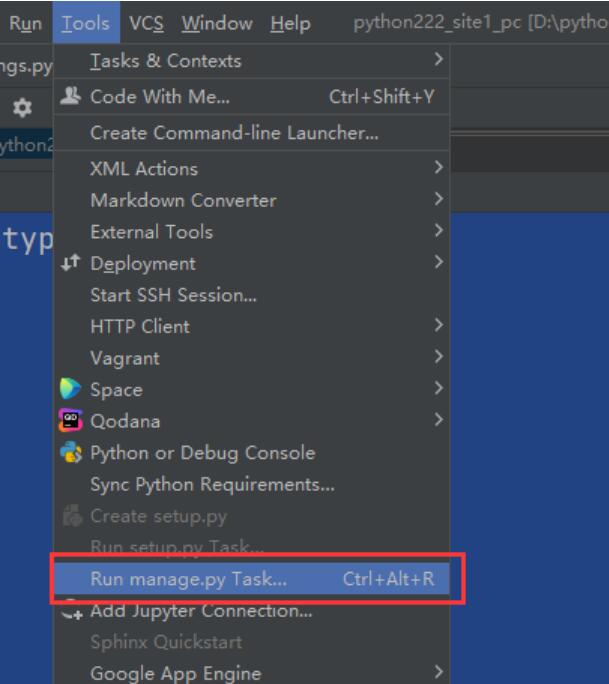Click the settings gear icon
The width and height of the screenshot is (609, 684).
tap(21, 107)
